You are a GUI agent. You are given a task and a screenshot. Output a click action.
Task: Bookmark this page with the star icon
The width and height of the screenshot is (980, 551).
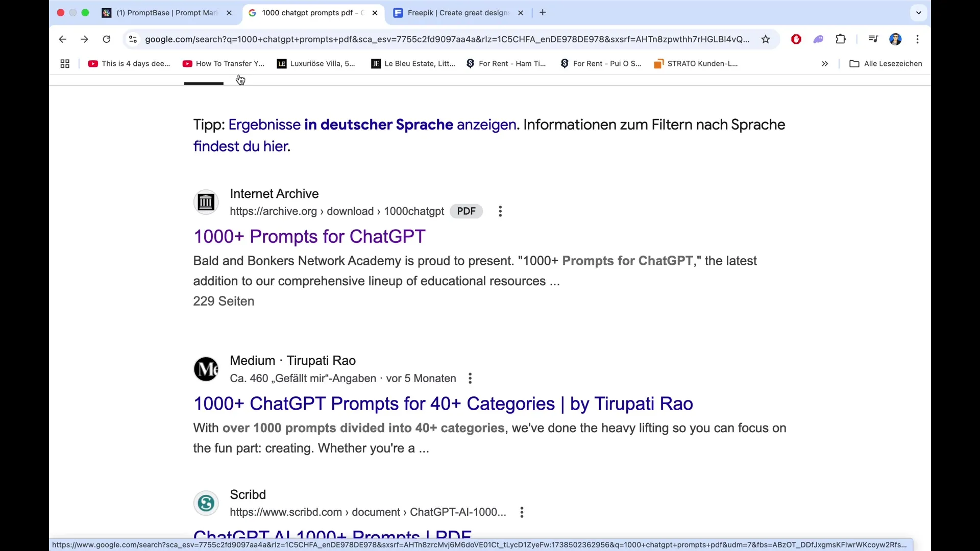point(766,39)
